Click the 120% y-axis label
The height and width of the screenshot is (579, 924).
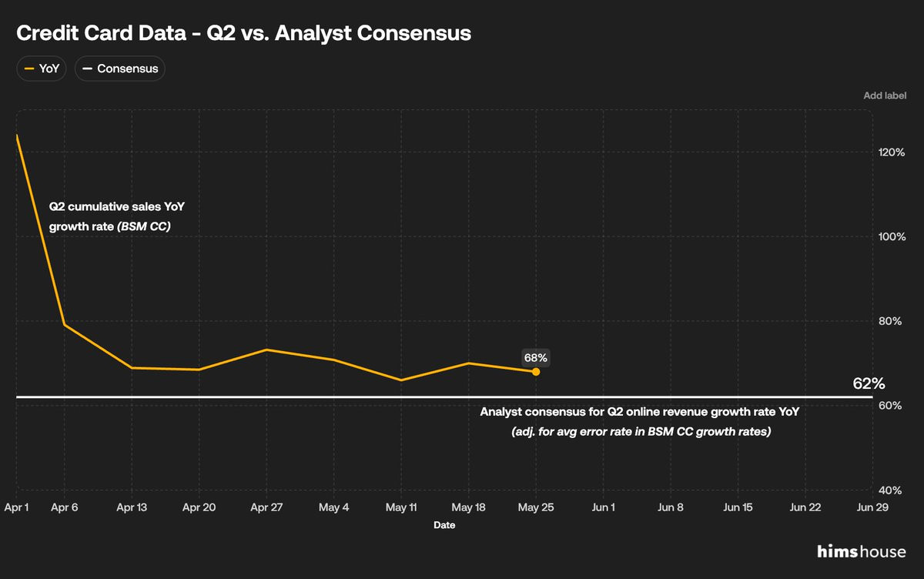point(892,152)
